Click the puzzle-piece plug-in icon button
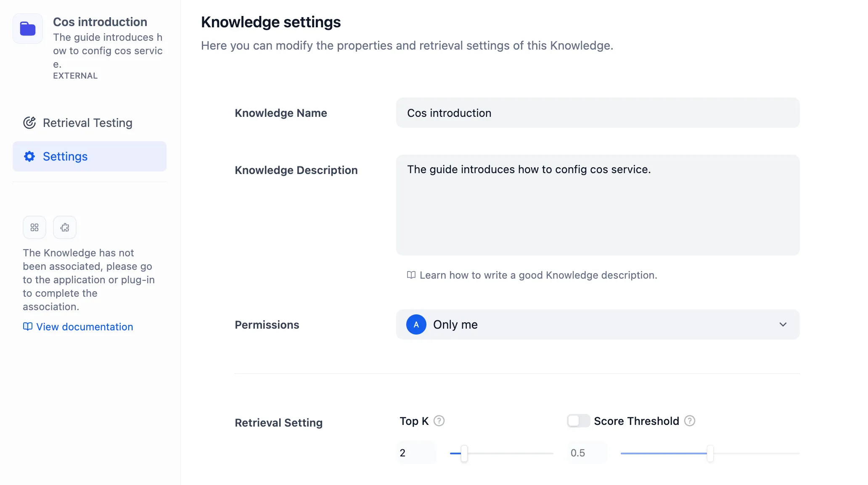 coord(65,227)
